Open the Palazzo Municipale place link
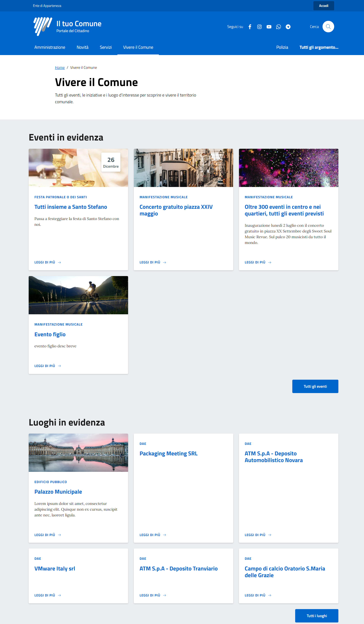Image resolution: width=364 pixels, height=624 pixels. coord(58,492)
